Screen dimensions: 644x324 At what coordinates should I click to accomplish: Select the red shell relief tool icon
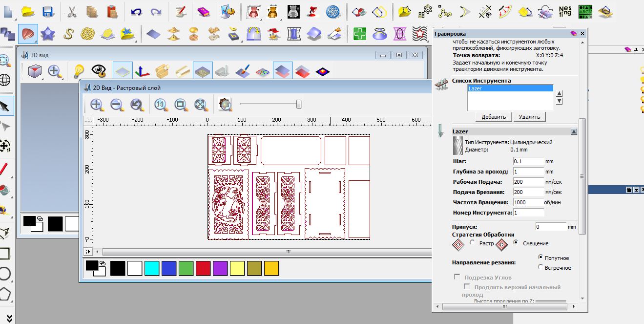[28, 34]
